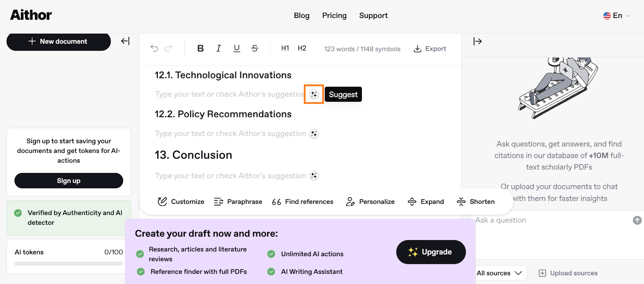
Task: Collapse the left sidebar panel
Action: tap(125, 41)
